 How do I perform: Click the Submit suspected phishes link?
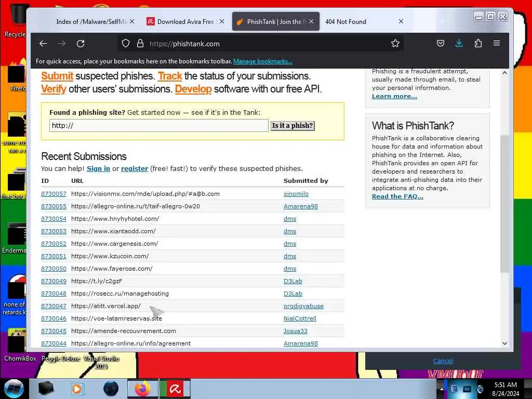pos(57,76)
